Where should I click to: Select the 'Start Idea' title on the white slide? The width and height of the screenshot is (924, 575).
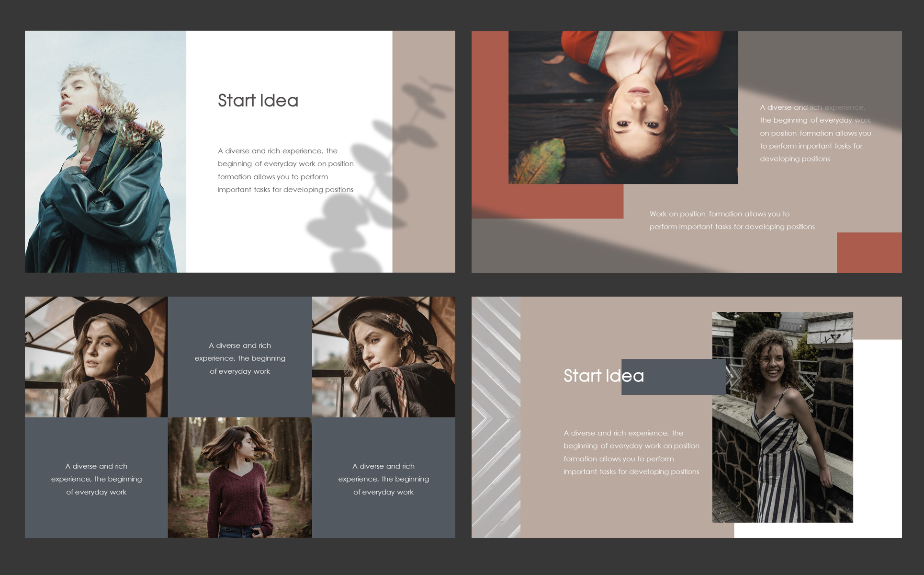(x=258, y=101)
